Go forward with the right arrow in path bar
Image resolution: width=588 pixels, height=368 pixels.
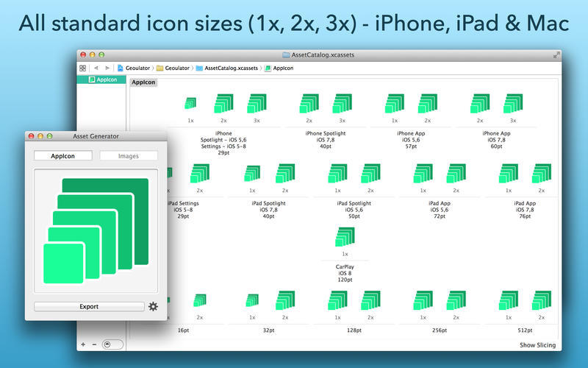[x=107, y=68]
